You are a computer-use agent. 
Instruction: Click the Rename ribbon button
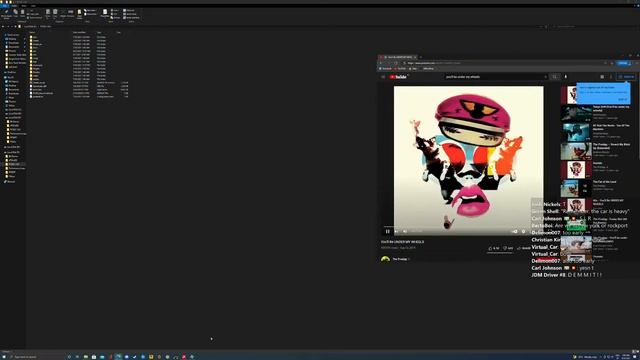71,13
